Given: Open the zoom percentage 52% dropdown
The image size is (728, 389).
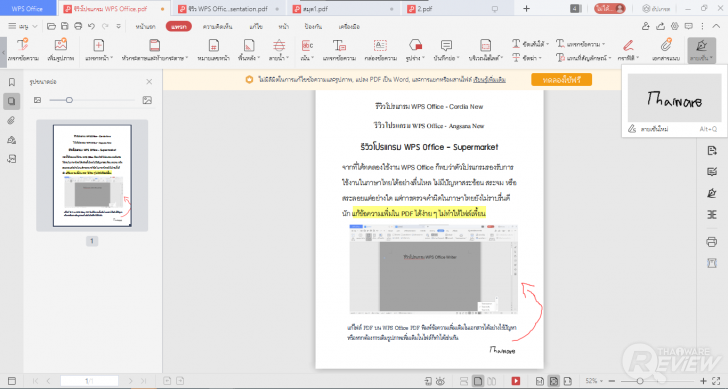Looking at the screenshot, I should pos(594,381).
